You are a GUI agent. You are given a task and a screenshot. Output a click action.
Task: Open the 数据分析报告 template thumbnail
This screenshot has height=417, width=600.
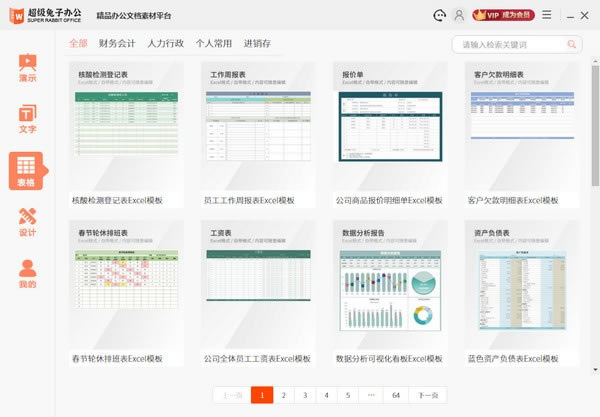click(x=390, y=285)
